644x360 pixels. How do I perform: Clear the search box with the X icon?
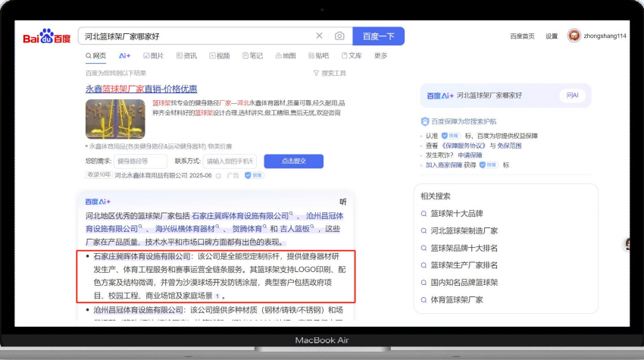[319, 36]
